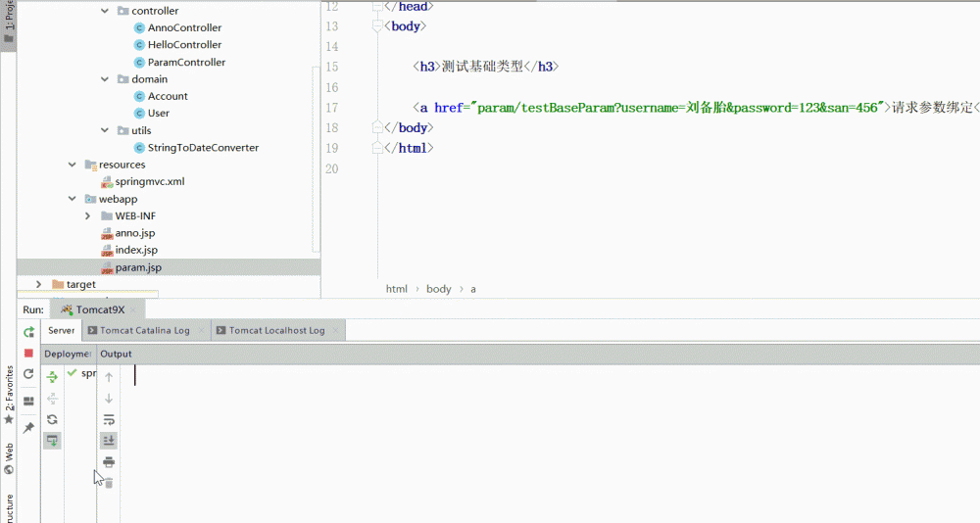Click the Refresh deployment status icon

53,419
